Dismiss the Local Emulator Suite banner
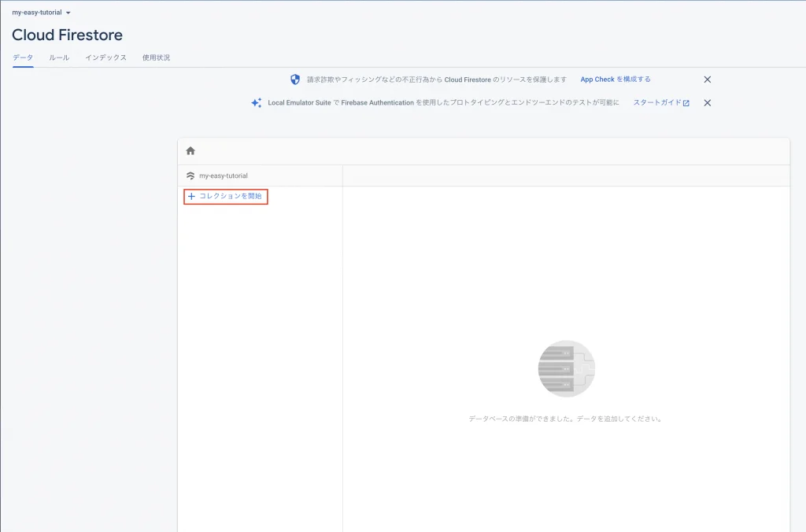The height and width of the screenshot is (532, 806). pos(708,103)
